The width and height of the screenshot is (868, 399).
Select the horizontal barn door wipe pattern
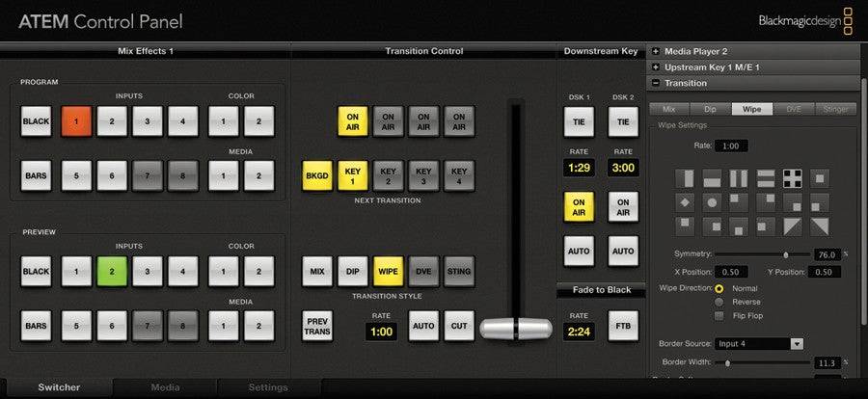click(766, 178)
